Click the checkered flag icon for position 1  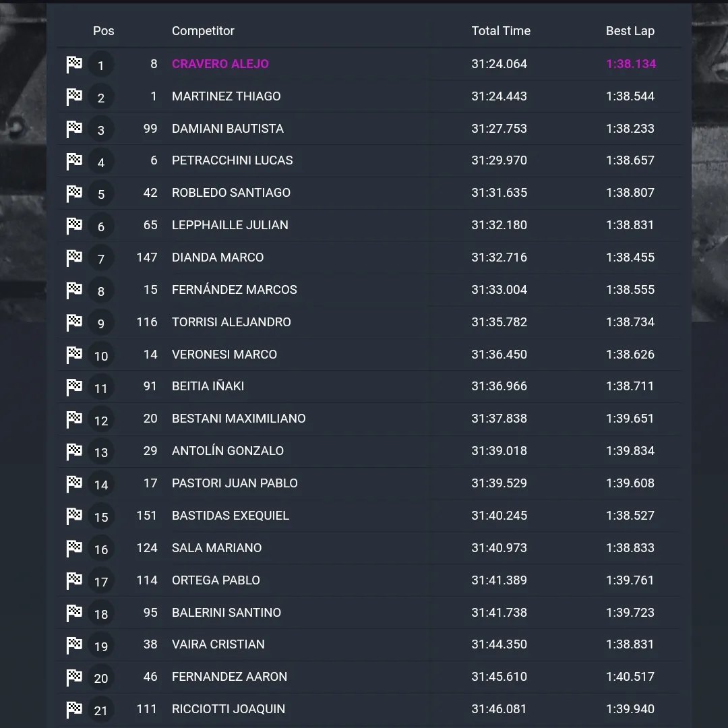[74, 65]
